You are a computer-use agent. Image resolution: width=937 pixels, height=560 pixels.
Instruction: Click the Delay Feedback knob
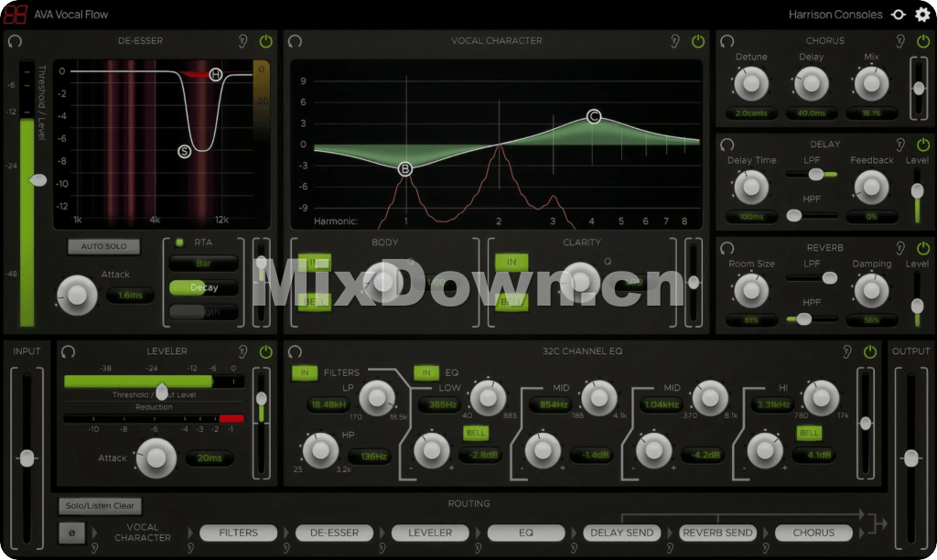click(x=871, y=187)
